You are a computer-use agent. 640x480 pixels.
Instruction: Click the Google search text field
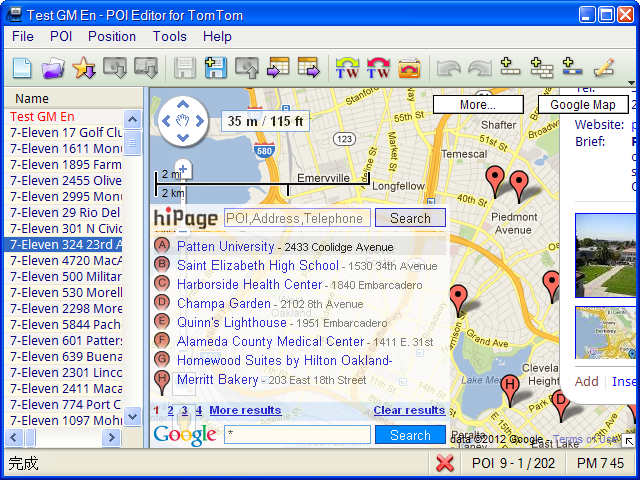(x=297, y=435)
